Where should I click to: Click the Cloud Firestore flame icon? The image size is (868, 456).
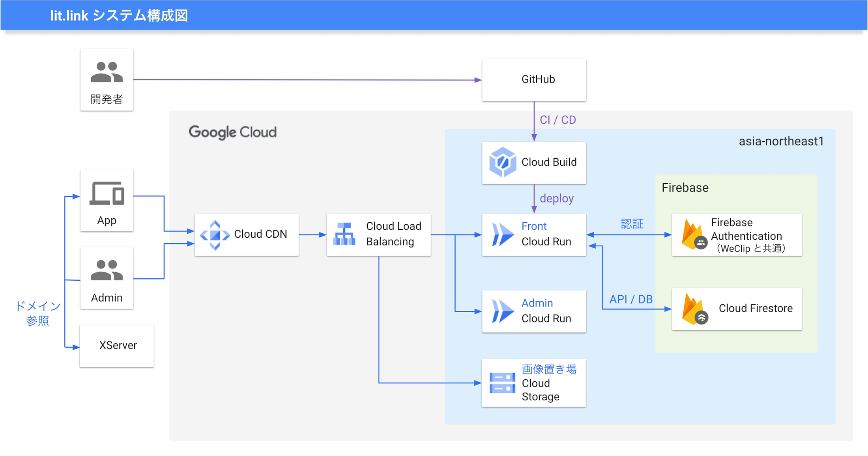pyautogui.click(x=694, y=310)
